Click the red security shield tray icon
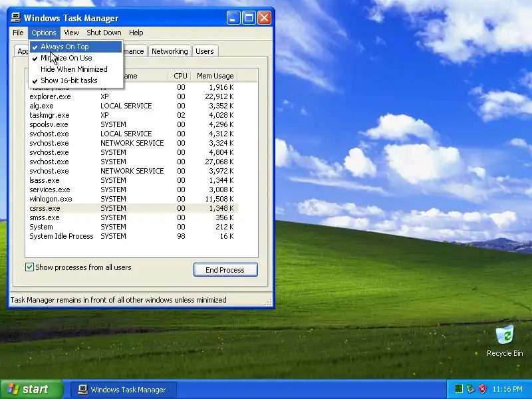The image size is (532, 399). pos(482,389)
